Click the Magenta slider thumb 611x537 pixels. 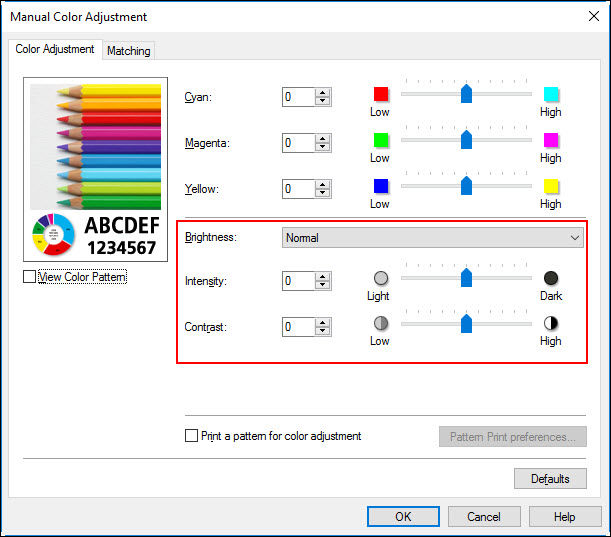[466, 140]
